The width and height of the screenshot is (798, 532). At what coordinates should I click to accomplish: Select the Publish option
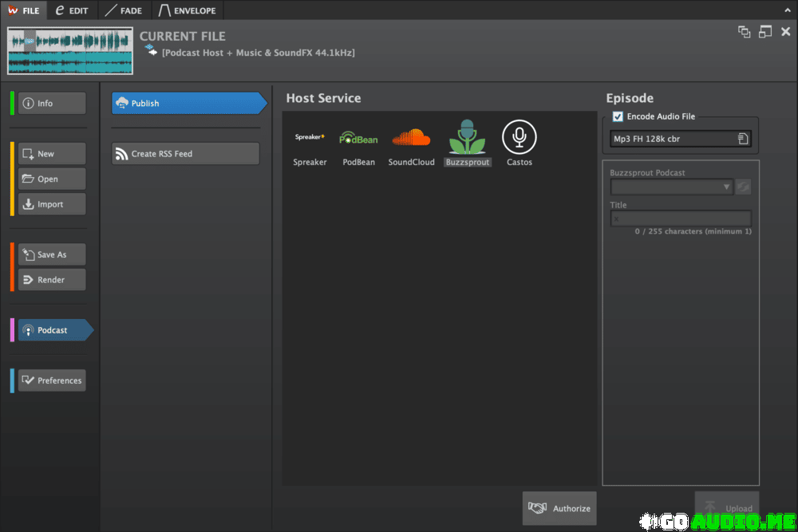pyautogui.click(x=189, y=103)
